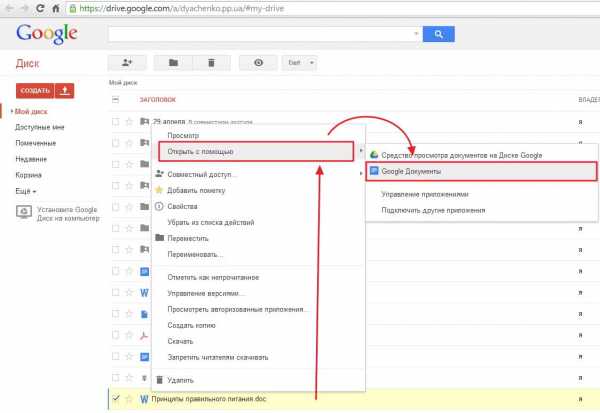Click the blue search magnifier button

pos(439,34)
